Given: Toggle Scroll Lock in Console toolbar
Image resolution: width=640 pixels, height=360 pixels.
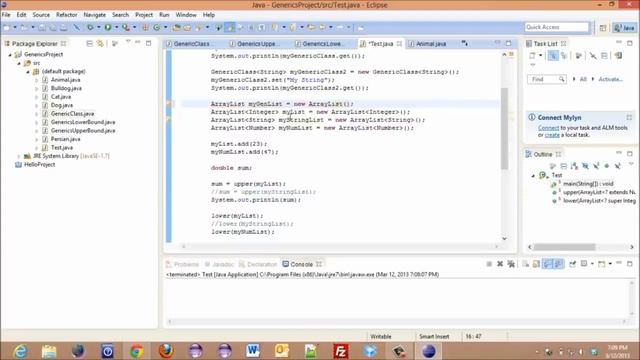Looking at the screenshot, I should (x=536, y=264).
